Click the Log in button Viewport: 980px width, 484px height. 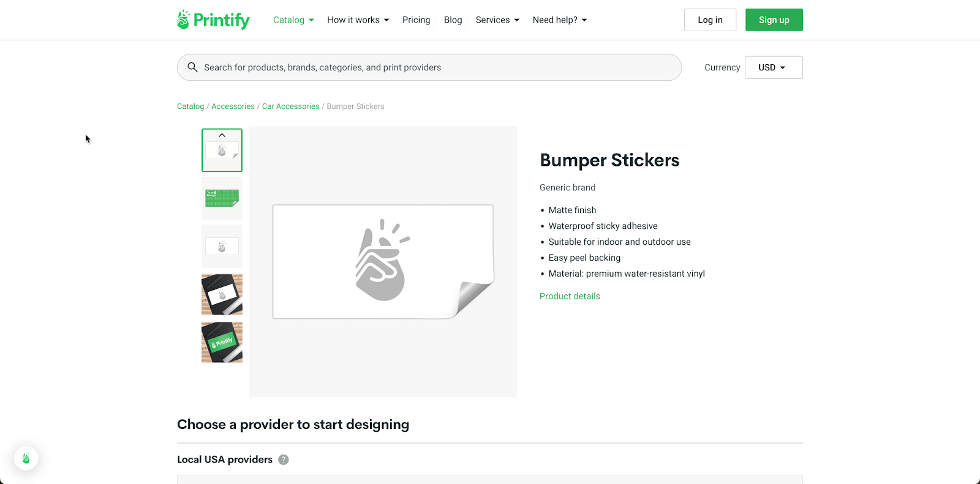710,20
